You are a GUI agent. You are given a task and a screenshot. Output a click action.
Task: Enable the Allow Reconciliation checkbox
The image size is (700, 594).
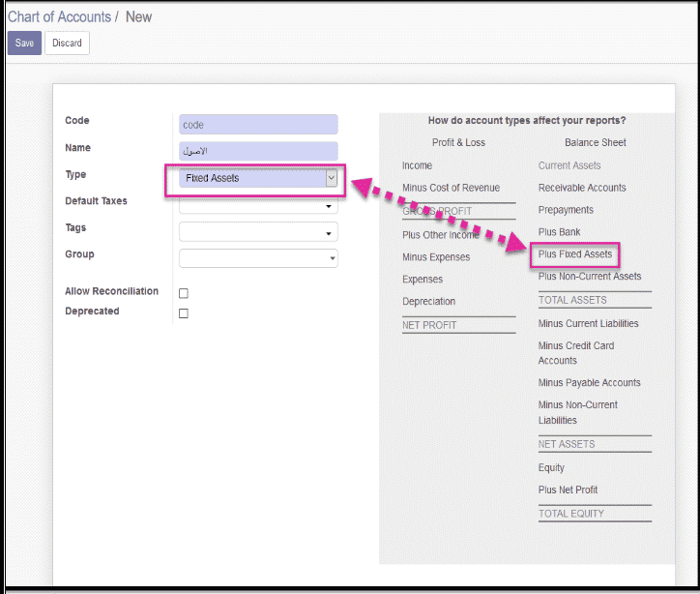184,293
